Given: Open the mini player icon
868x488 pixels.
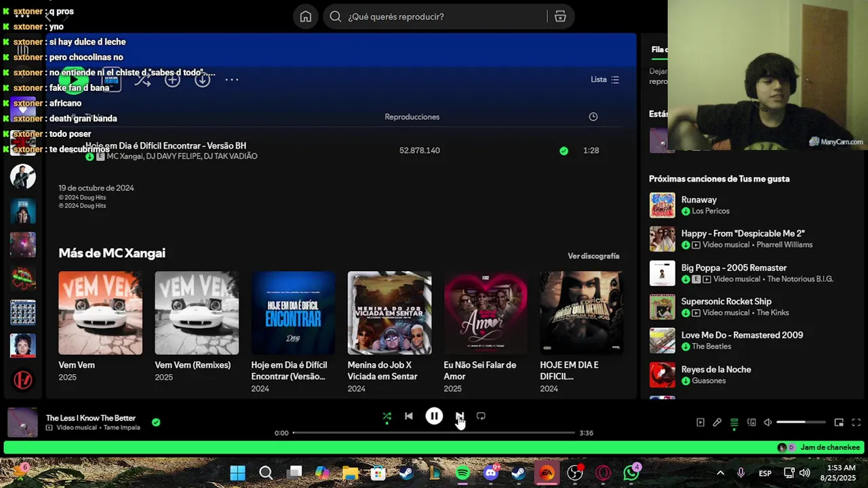Looking at the screenshot, I should [839, 422].
